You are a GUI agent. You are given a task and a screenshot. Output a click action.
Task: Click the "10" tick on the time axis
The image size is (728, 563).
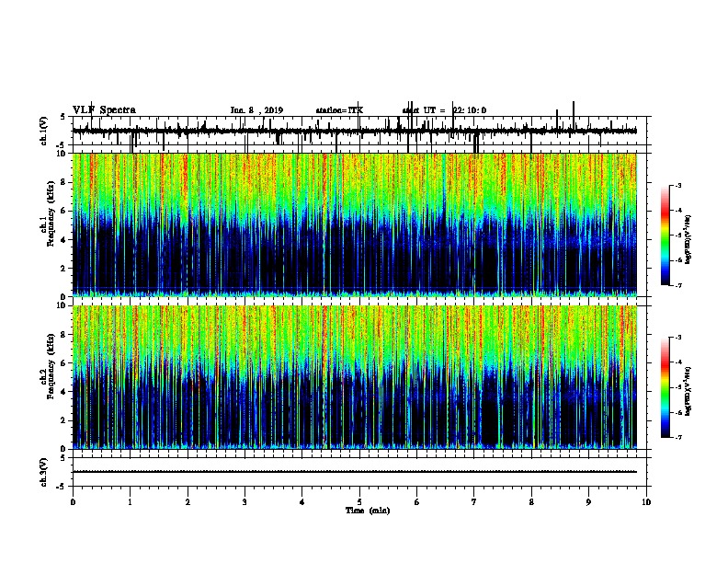click(x=646, y=502)
